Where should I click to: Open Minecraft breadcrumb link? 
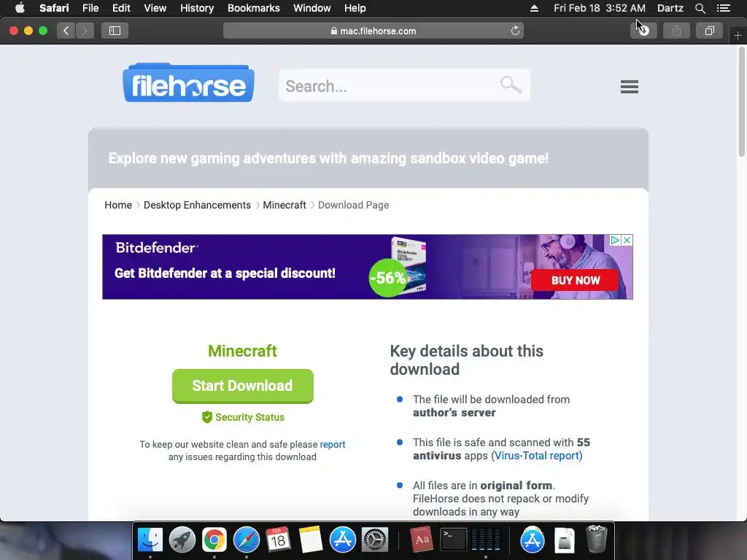[x=285, y=205]
